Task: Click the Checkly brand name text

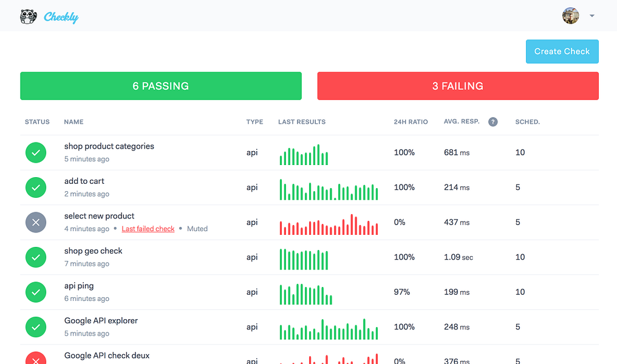Action: coord(61,17)
